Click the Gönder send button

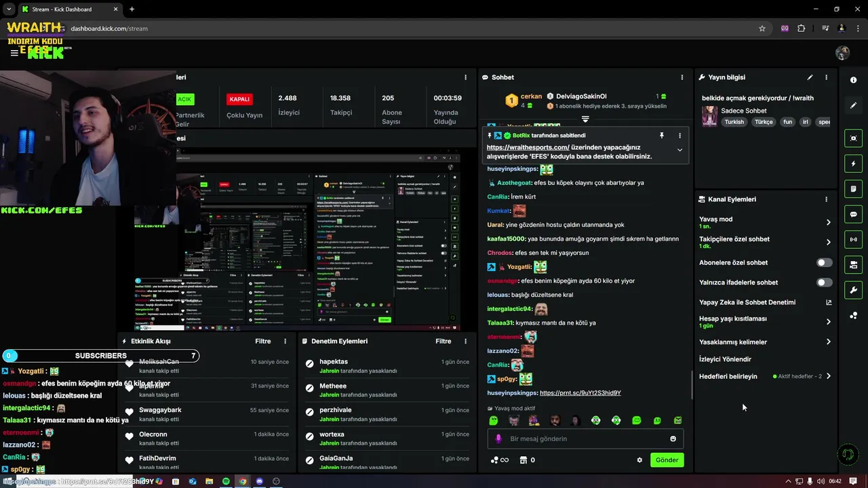point(667,460)
